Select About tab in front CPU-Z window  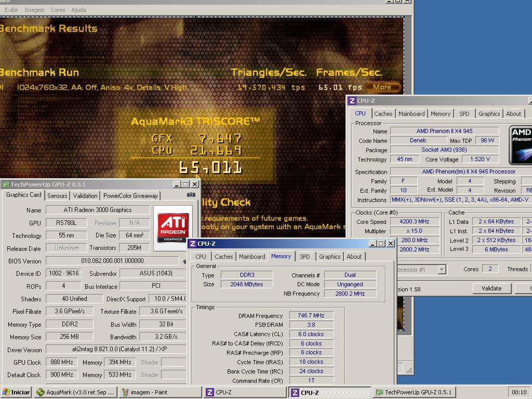(354, 257)
